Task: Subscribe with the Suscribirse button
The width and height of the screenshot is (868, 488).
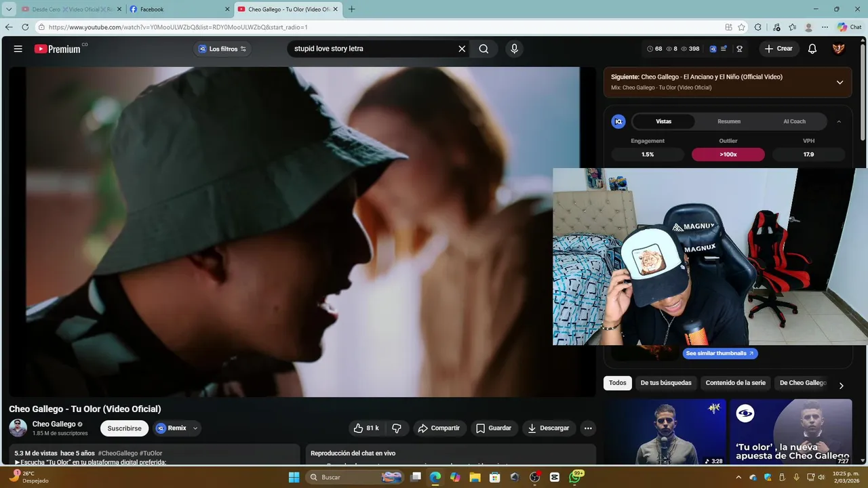Action: [x=124, y=428]
